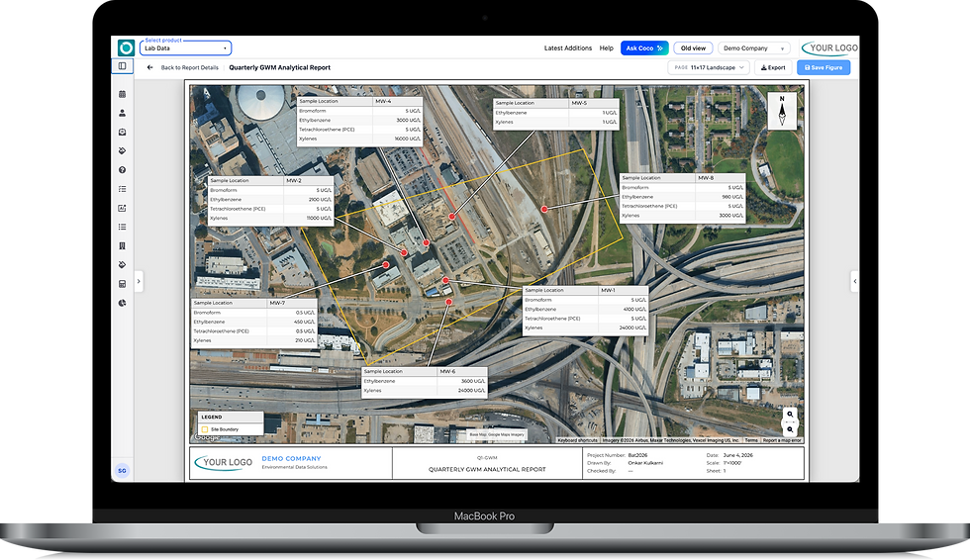
Task: Open the help question mark sidebar icon
Action: coord(123,170)
